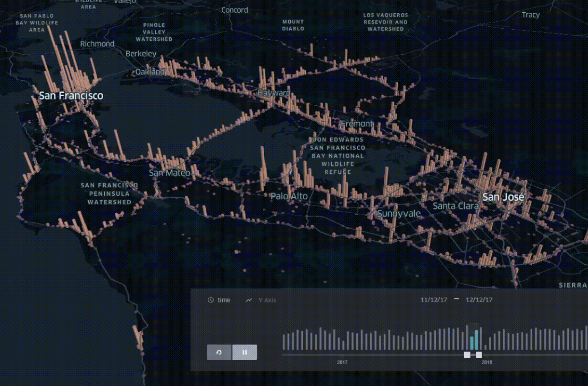The width and height of the screenshot is (588, 386).
Task: Click the Fremont map label
Action: point(357,123)
